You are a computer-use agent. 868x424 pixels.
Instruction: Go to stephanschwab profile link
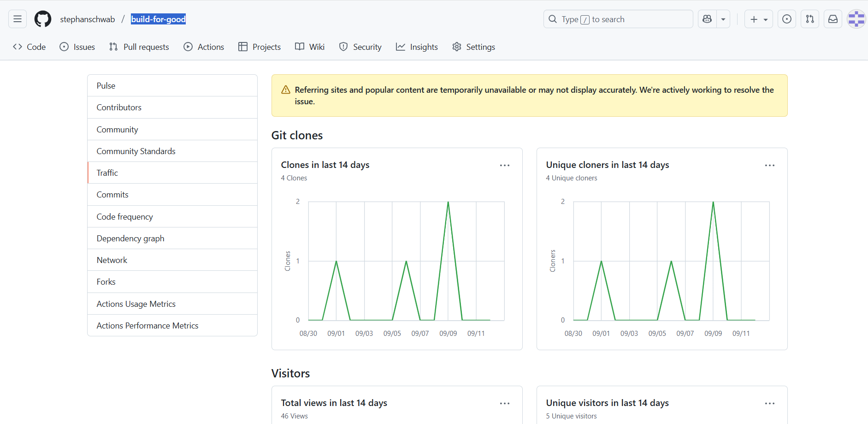(x=88, y=19)
